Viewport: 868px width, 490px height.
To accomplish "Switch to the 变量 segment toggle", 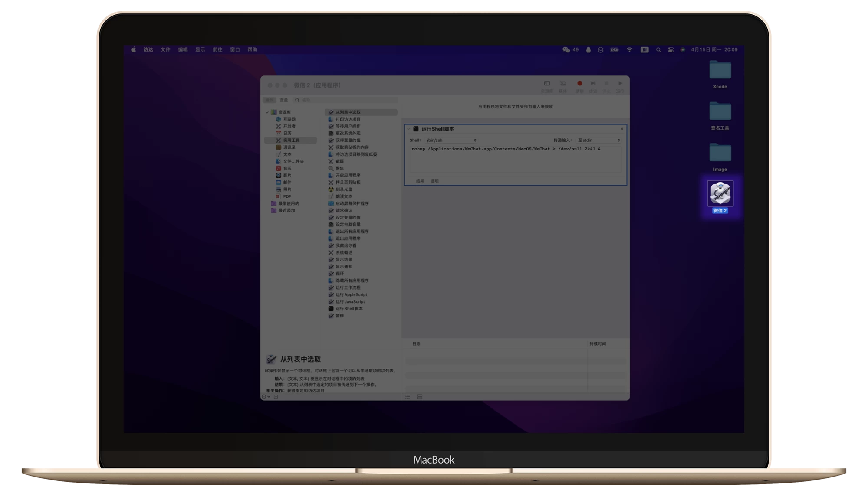I will pos(284,100).
